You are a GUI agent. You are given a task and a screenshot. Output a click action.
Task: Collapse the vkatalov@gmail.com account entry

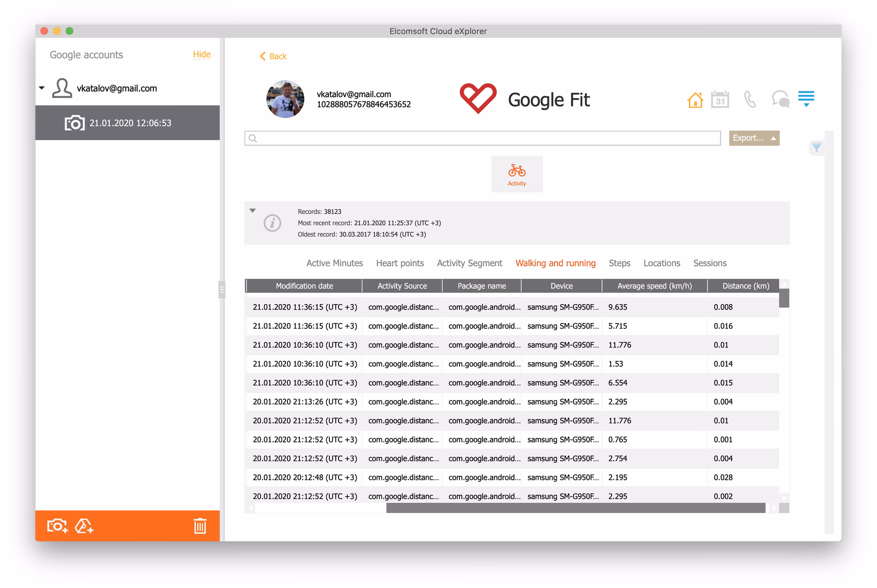[42, 88]
